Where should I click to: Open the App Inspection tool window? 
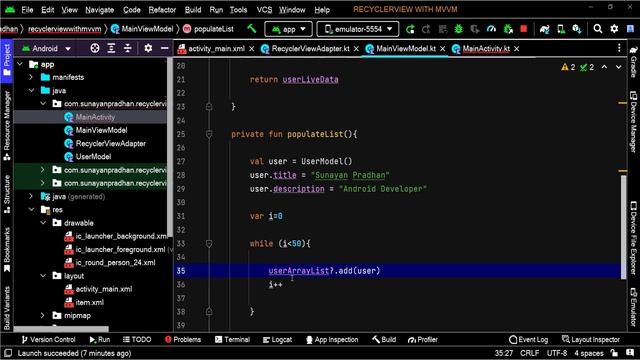pos(332,340)
